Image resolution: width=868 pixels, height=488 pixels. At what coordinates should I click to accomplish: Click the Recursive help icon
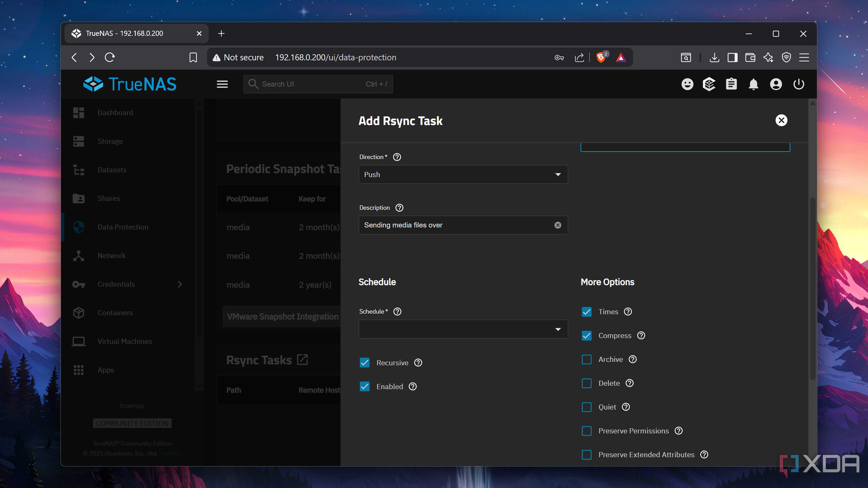point(418,363)
